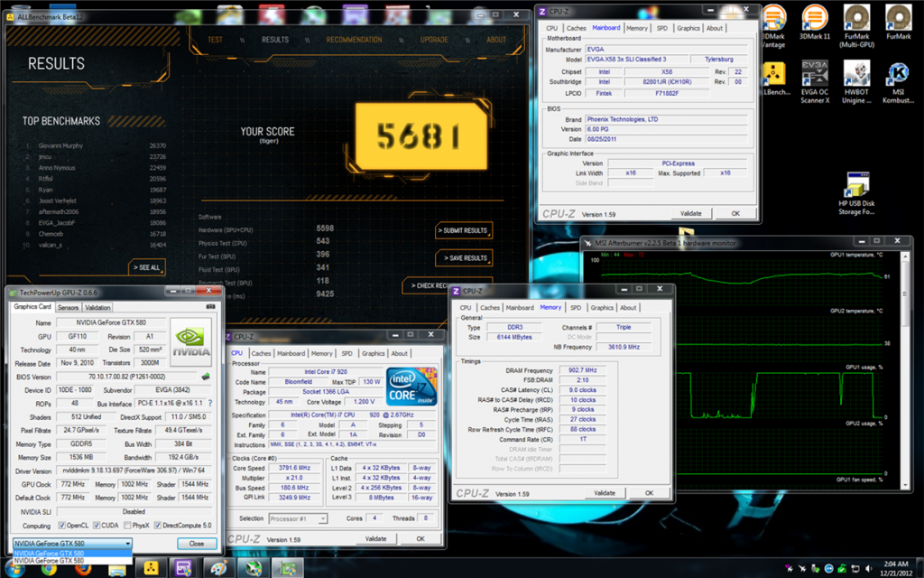Launch the EVGA OC Scanner X shortcut
Screen dimensions: 924x578
coord(815,82)
